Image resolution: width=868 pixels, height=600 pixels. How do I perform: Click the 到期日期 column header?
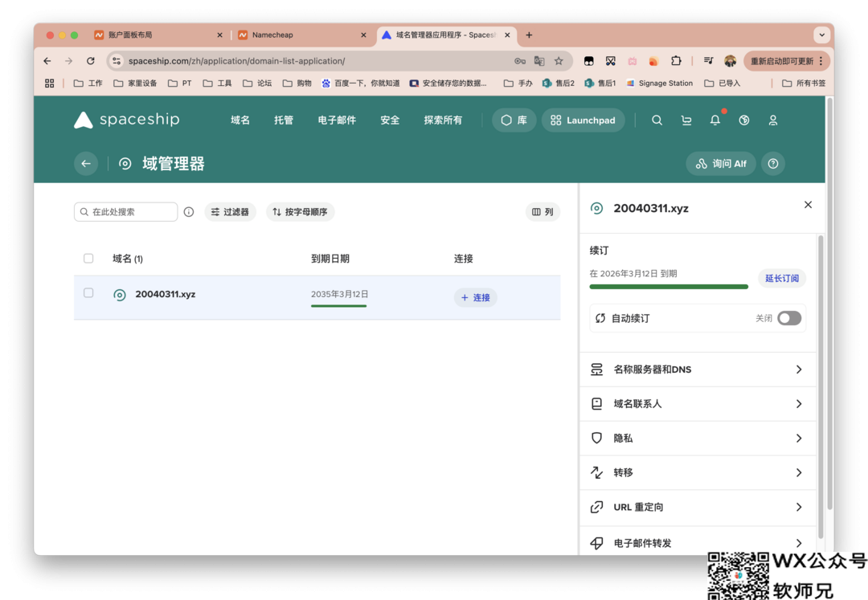pyautogui.click(x=330, y=259)
